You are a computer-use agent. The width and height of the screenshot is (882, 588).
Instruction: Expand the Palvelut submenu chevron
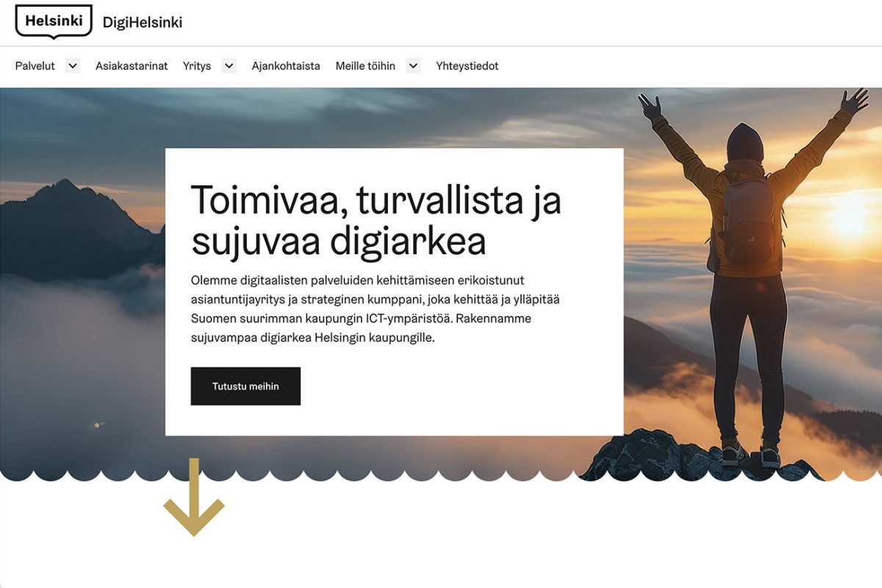point(72,66)
